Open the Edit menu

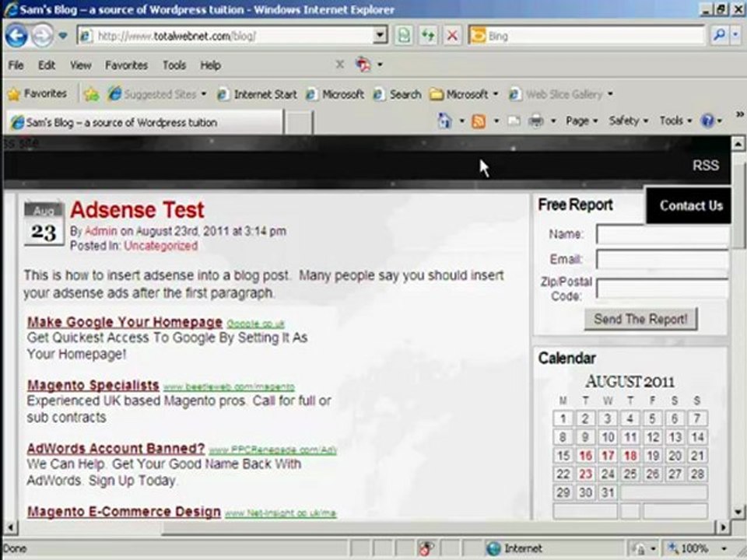coord(46,65)
